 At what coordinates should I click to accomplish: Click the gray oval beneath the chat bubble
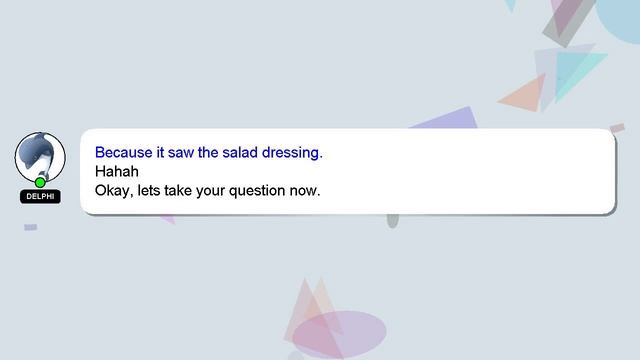pos(392,221)
